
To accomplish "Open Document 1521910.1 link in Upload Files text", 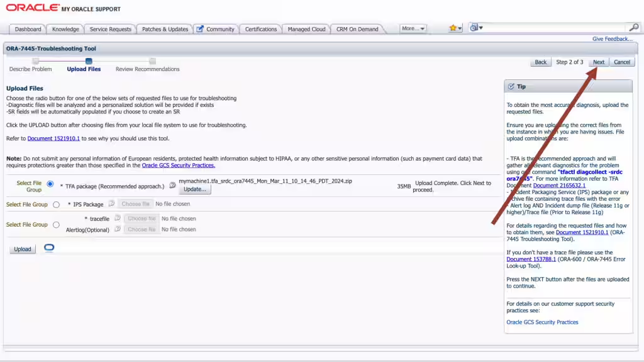I will coord(53,139).
